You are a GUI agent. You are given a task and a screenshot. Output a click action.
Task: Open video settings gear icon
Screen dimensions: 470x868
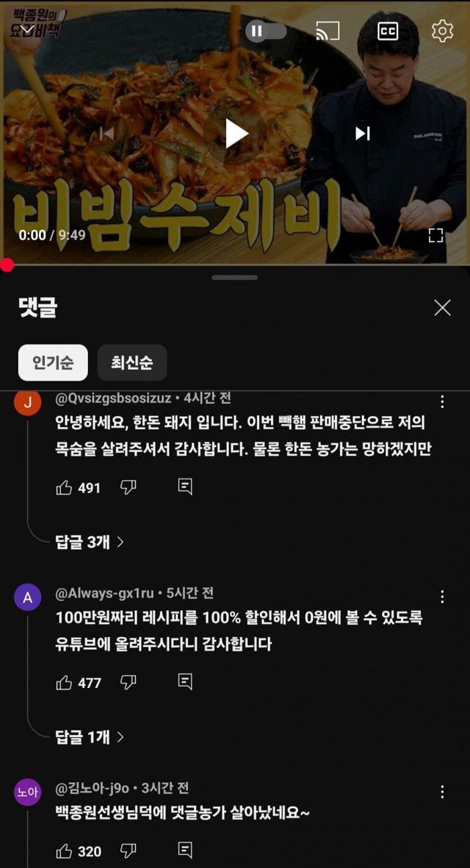(x=442, y=31)
